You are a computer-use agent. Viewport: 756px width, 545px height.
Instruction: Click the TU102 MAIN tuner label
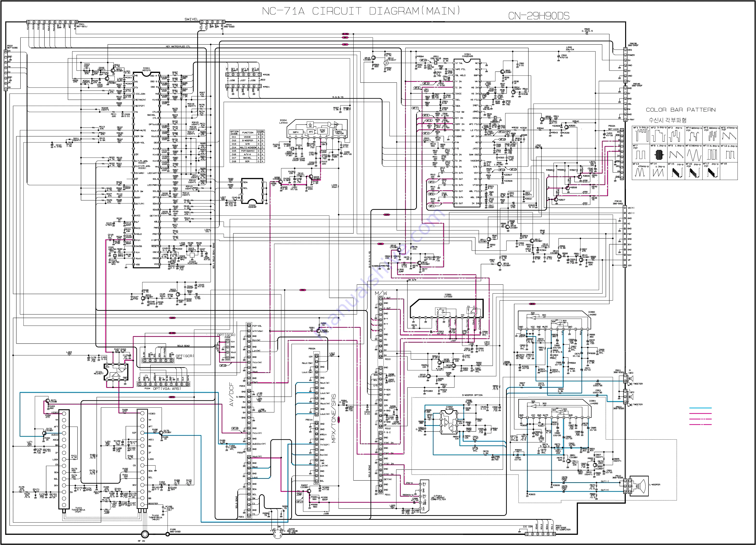[155, 517]
